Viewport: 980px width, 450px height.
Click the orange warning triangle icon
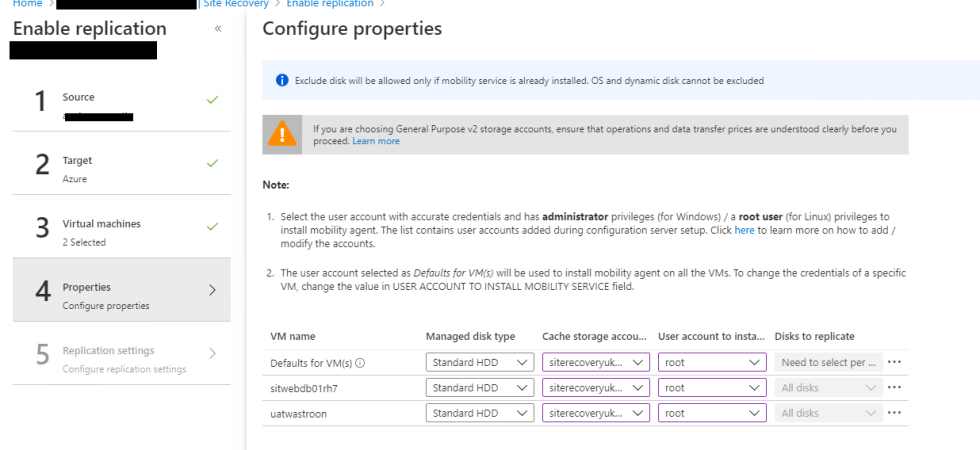[282, 134]
